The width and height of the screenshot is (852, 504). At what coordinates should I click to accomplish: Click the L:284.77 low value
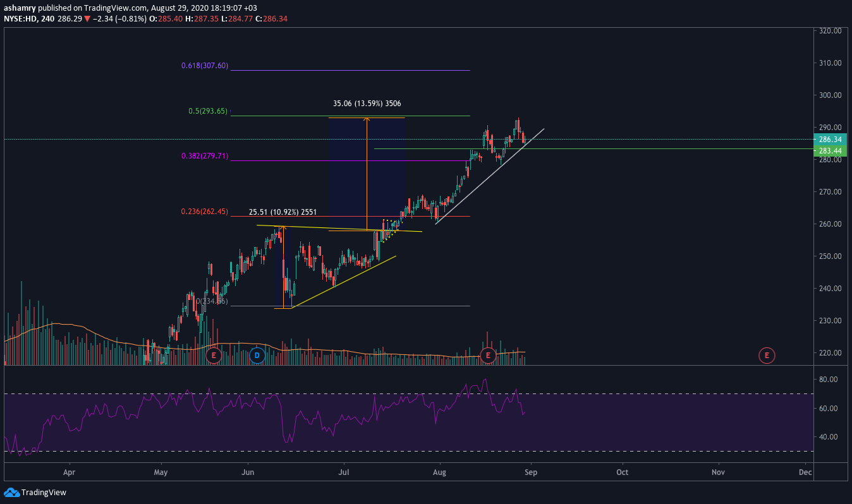[238, 18]
